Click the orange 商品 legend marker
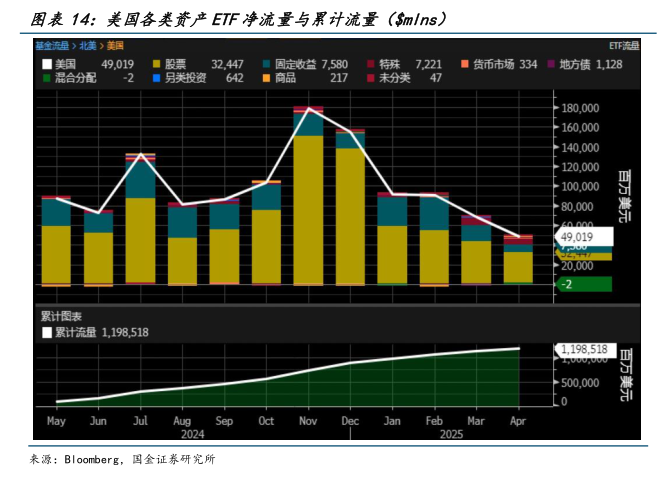 266,77
